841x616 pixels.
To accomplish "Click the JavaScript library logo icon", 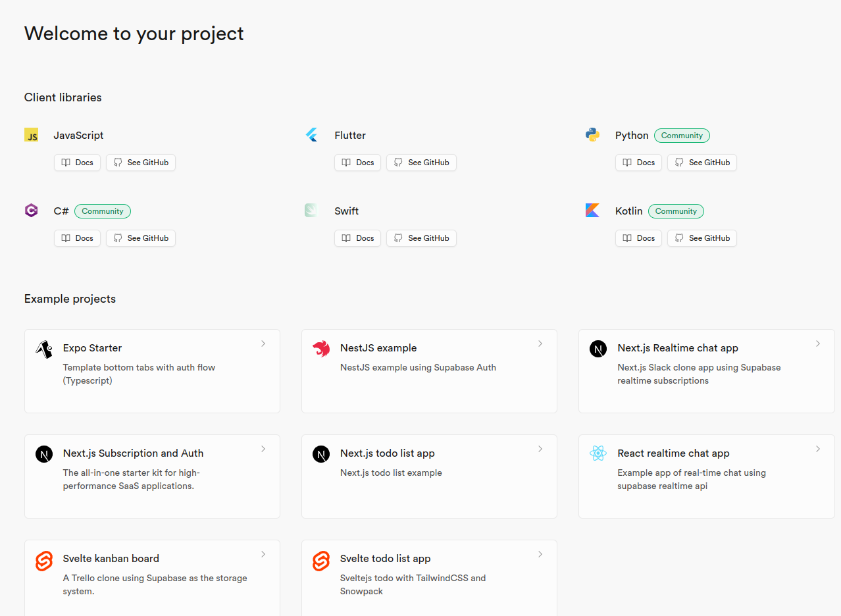I will pyautogui.click(x=31, y=135).
